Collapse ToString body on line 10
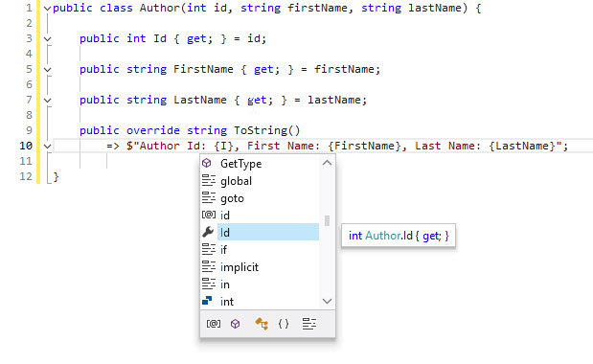Viewport: 593px width, 364px height. point(47,146)
